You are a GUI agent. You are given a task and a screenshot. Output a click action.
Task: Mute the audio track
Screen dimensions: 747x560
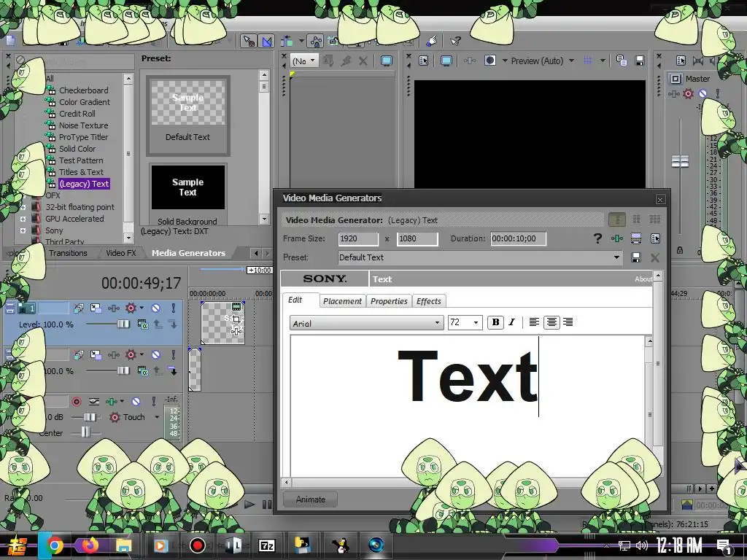tap(136, 402)
